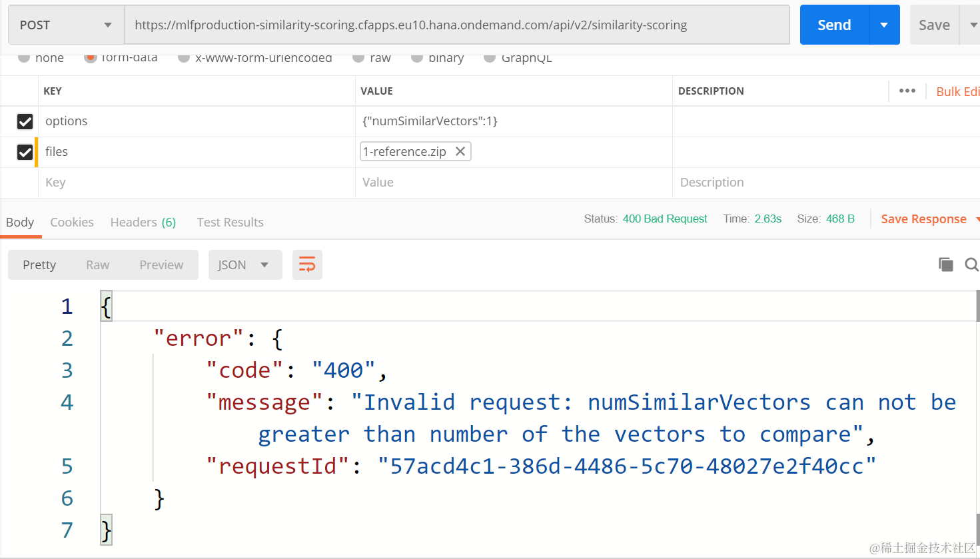The image size is (980, 559).
Task: Click the response time 2.63s
Action: 767,219
